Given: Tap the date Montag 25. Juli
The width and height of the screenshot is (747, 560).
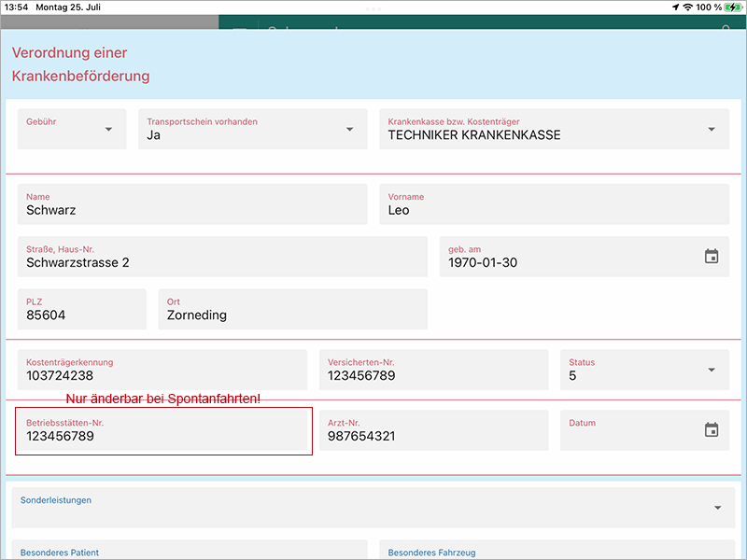Looking at the screenshot, I should click(x=68, y=7).
